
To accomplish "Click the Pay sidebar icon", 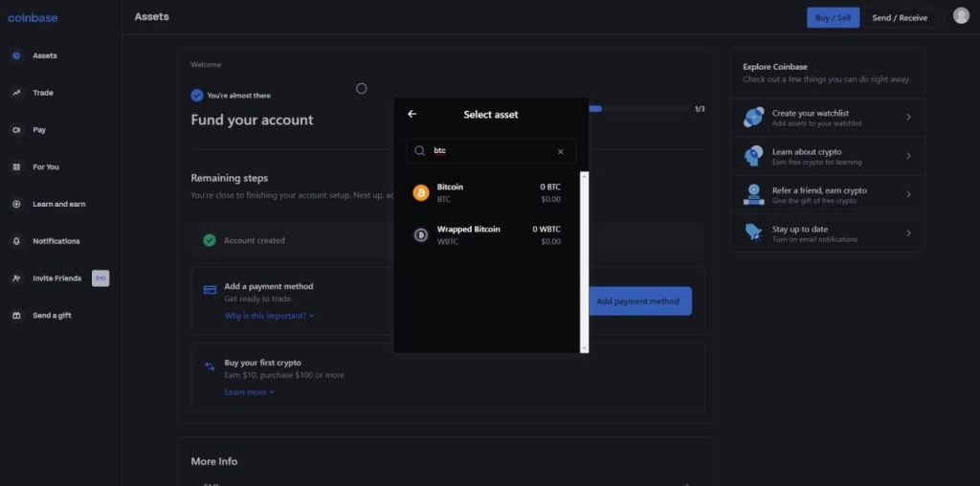I will pos(17,130).
